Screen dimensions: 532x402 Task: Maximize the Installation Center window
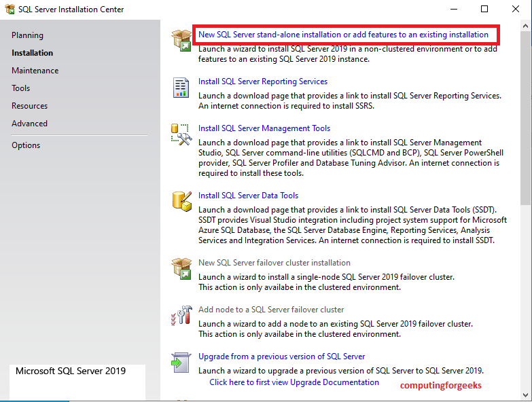tap(484, 9)
